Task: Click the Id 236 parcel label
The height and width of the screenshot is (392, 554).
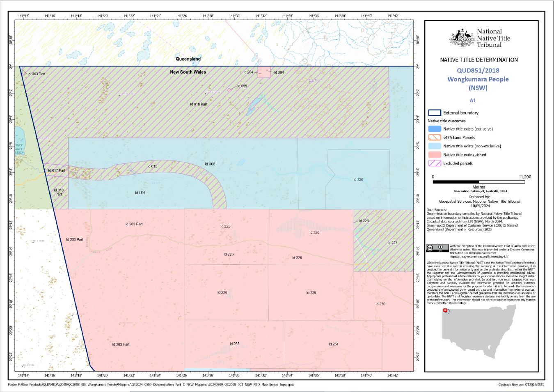Action: coord(358,179)
